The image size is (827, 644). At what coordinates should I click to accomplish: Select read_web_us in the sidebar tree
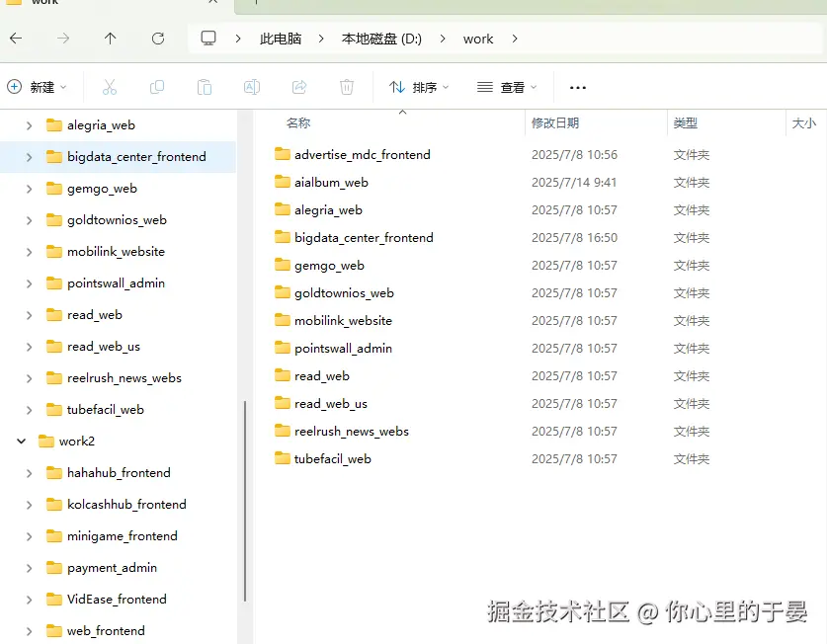104,347
